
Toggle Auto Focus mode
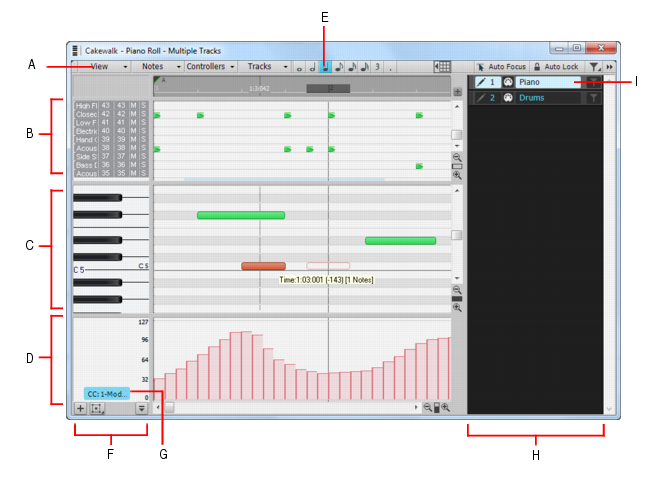coord(501,67)
